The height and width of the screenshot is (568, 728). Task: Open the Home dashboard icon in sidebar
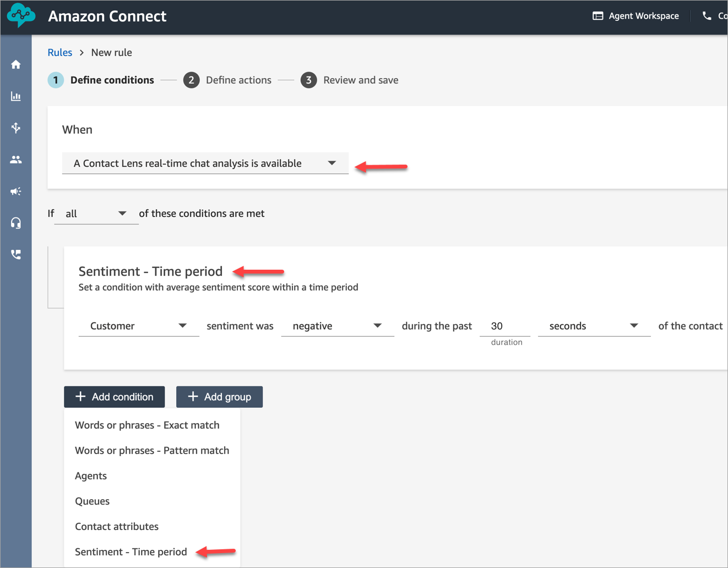click(x=16, y=64)
